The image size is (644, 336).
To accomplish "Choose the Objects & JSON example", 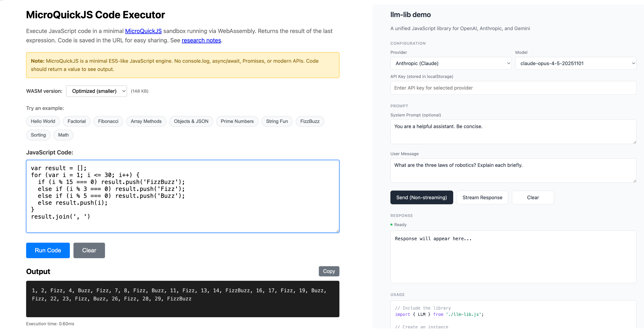I will click(x=191, y=121).
